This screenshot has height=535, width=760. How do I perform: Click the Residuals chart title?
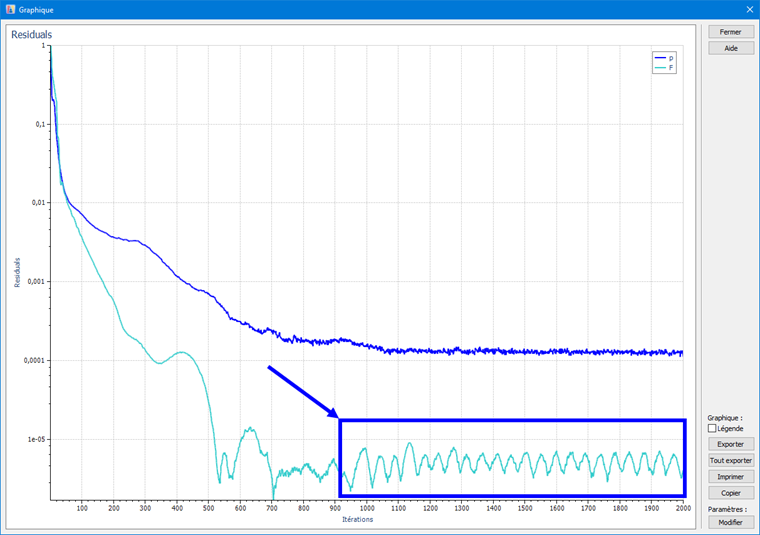[32, 34]
